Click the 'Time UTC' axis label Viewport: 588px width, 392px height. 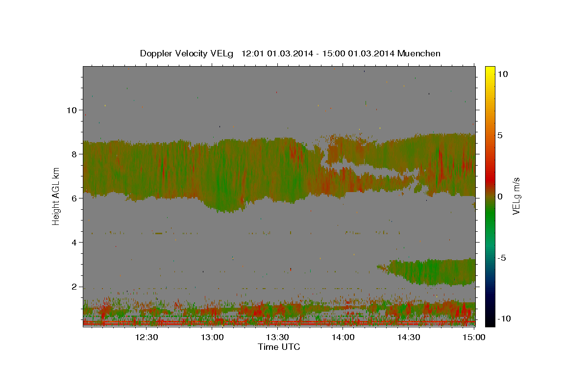279,347
